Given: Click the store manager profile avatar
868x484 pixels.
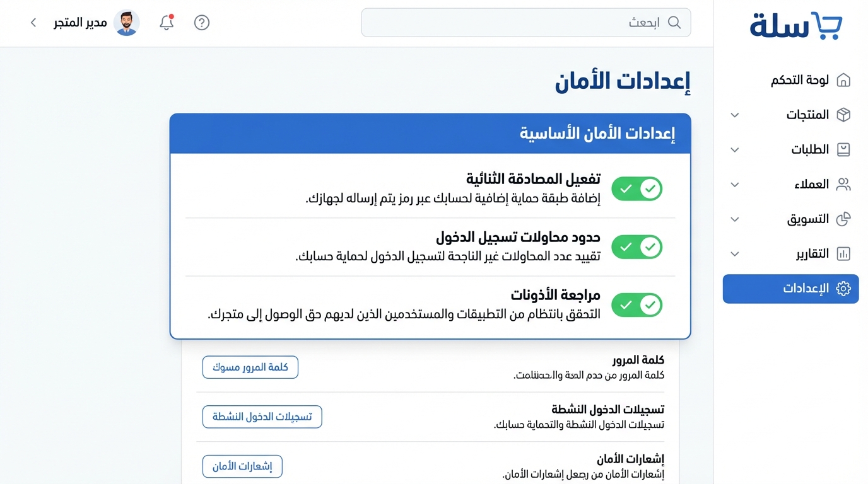Looking at the screenshot, I should tap(127, 22).
